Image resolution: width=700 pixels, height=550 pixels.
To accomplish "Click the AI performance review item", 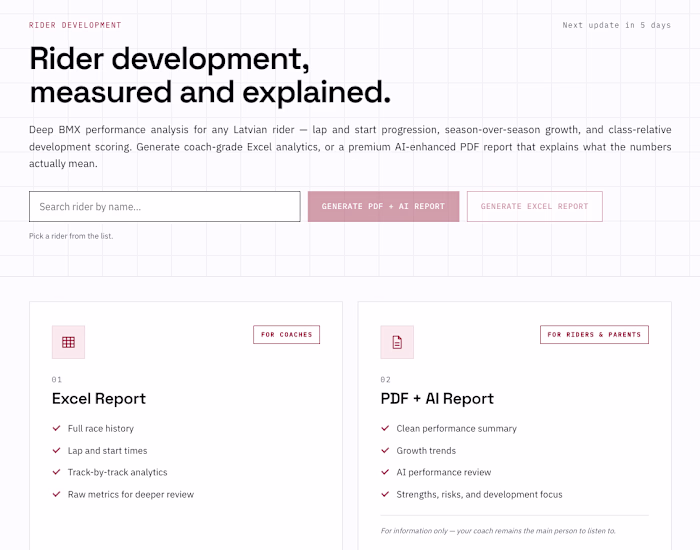I will point(443,472).
